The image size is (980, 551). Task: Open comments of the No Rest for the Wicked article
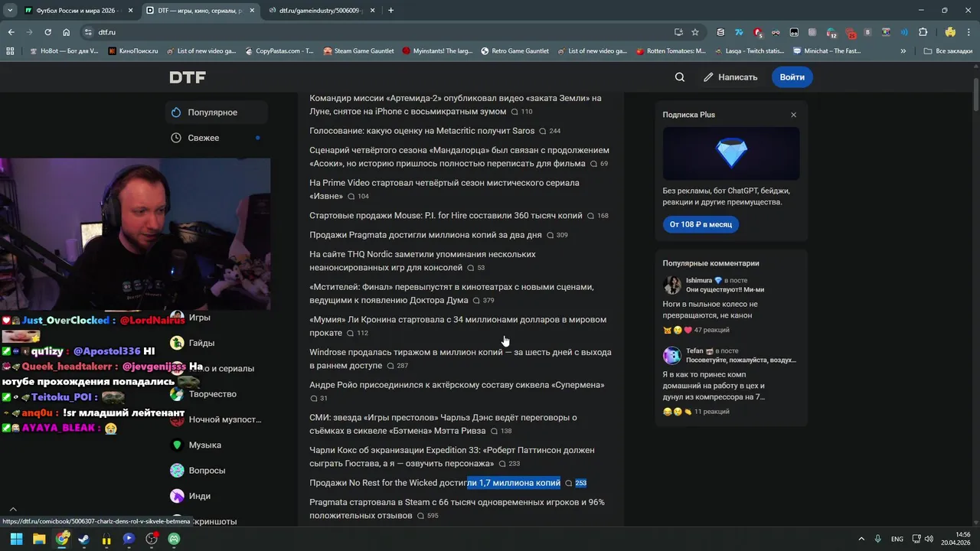point(576,483)
